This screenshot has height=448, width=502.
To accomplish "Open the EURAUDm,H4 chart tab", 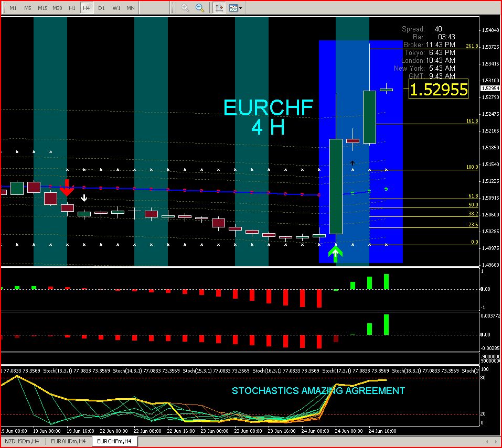I will pos(68,441).
